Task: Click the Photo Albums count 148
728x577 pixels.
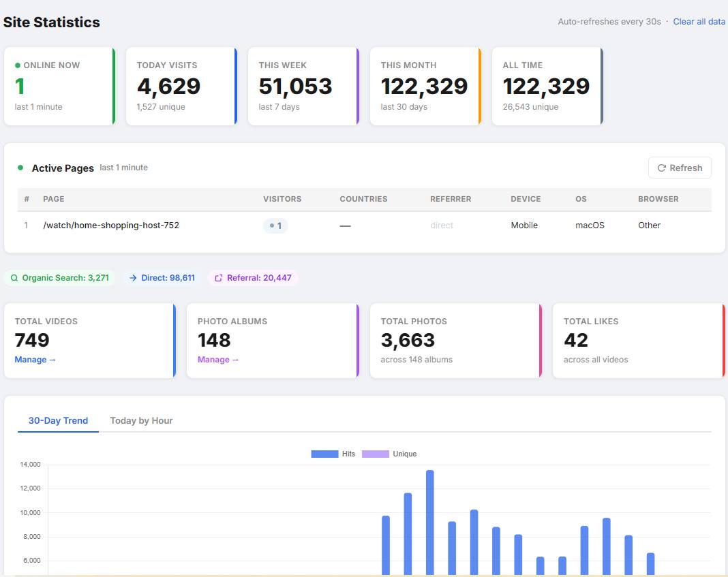Action: pos(214,341)
